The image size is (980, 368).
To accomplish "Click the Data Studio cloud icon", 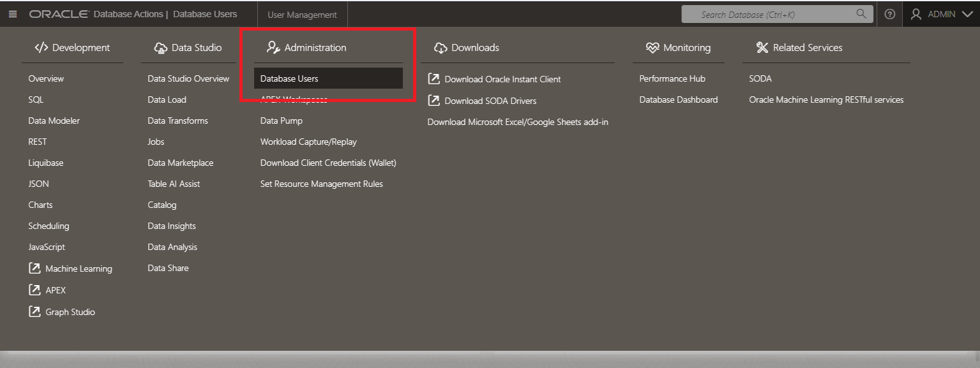I will click(x=161, y=48).
